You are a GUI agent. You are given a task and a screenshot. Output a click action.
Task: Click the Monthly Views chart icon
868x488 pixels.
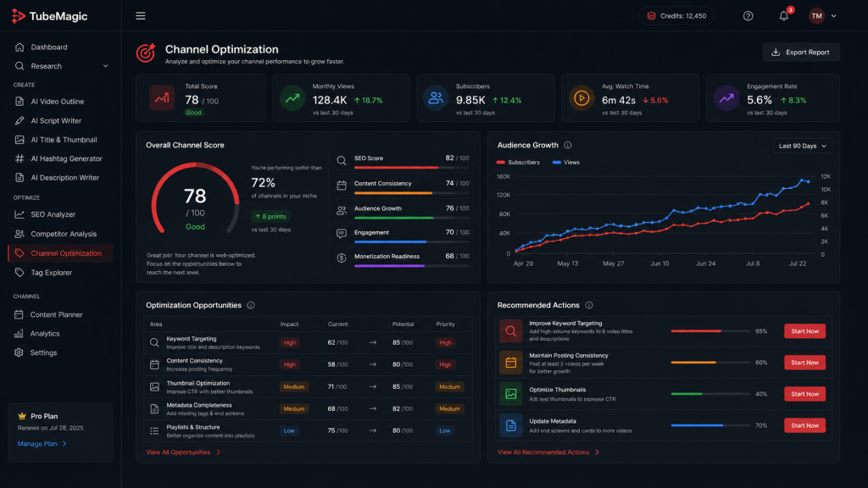(x=292, y=98)
